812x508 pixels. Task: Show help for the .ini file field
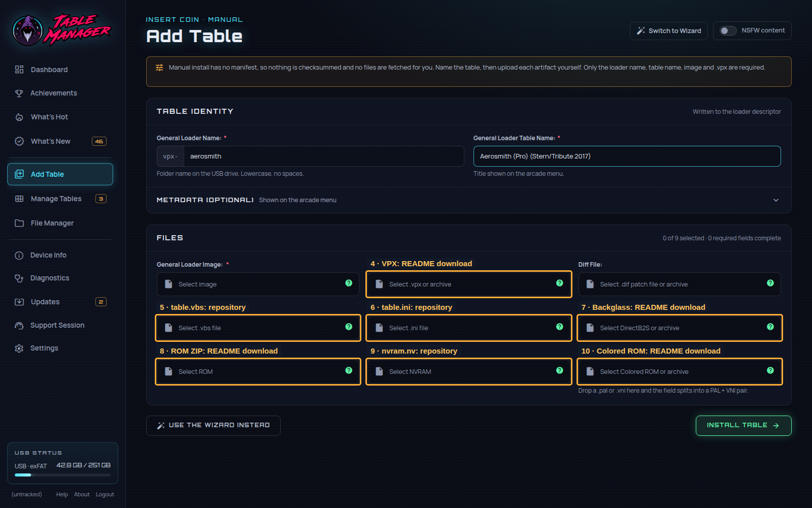559,327
